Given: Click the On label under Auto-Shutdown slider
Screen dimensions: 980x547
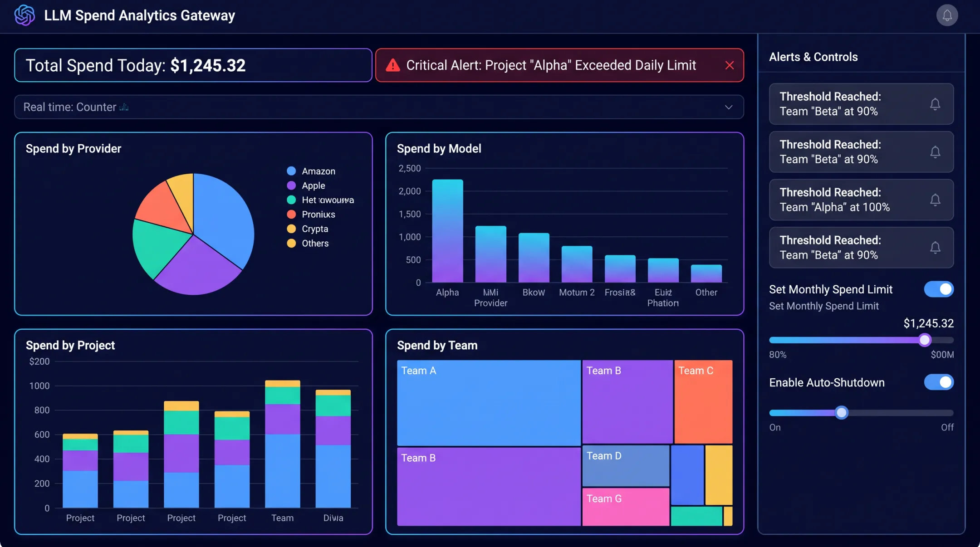Looking at the screenshot, I should (x=775, y=427).
